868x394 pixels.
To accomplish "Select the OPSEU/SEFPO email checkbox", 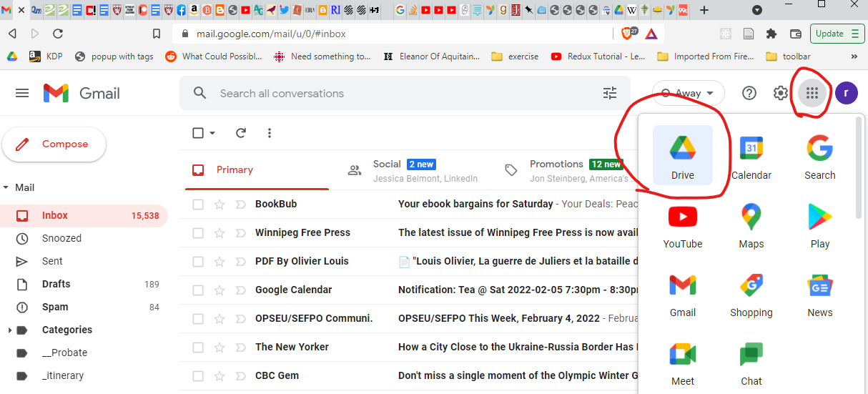I will [x=198, y=319].
